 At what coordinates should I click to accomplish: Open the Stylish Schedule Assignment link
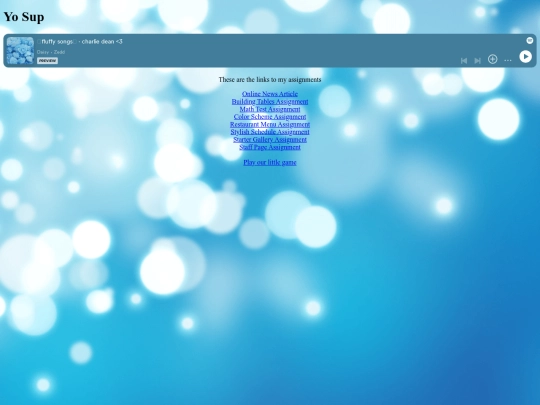[270, 132]
